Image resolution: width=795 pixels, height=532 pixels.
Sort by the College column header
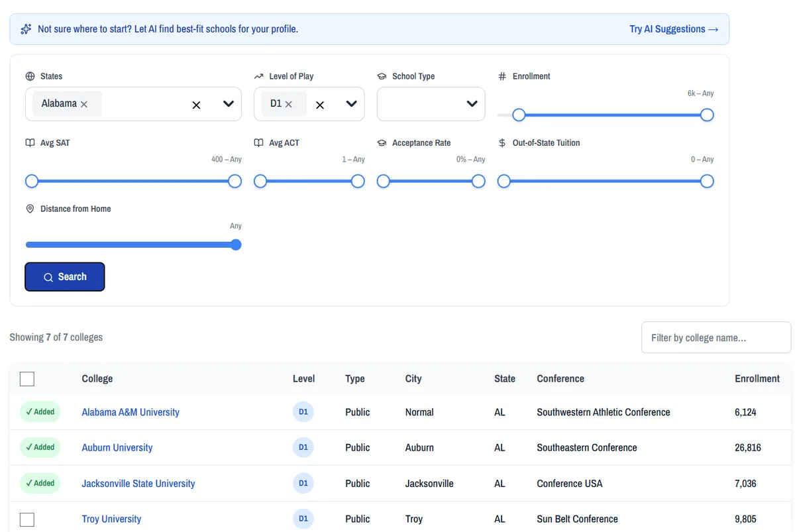[x=97, y=379]
